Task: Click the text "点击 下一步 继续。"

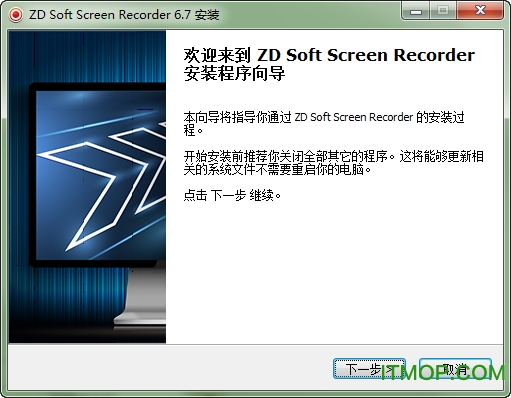Action: (232, 195)
